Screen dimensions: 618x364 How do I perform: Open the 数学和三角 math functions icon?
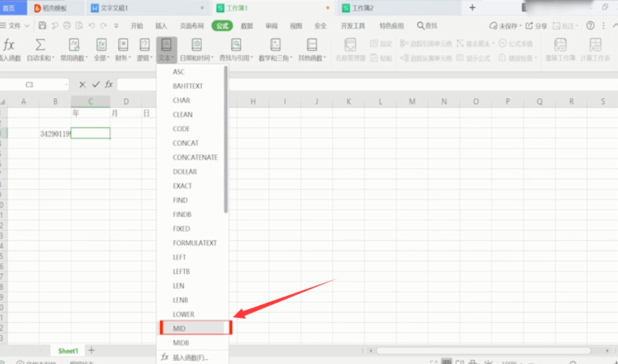(x=275, y=45)
